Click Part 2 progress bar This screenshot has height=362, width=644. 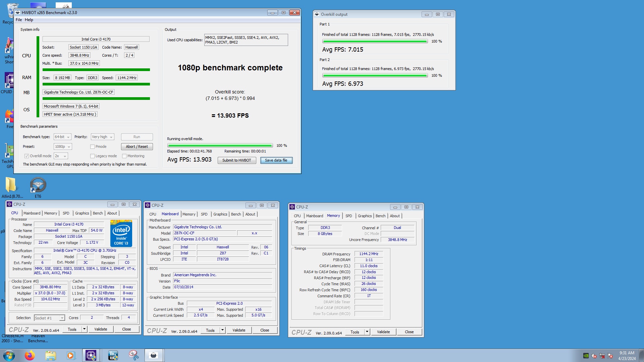click(x=375, y=75)
